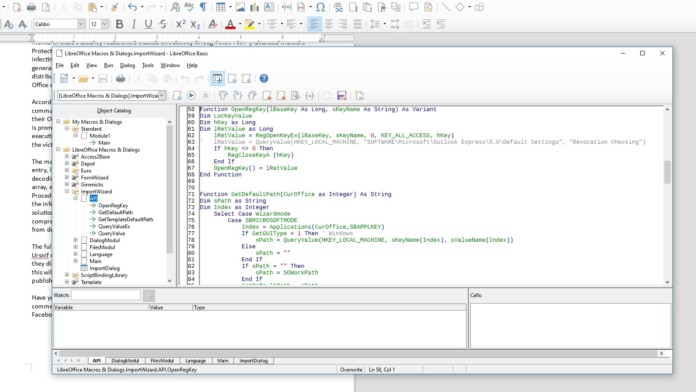Image resolution: width=696 pixels, height=392 pixels.
Task: Click the Import Dialog icon
Action: [360, 95]
